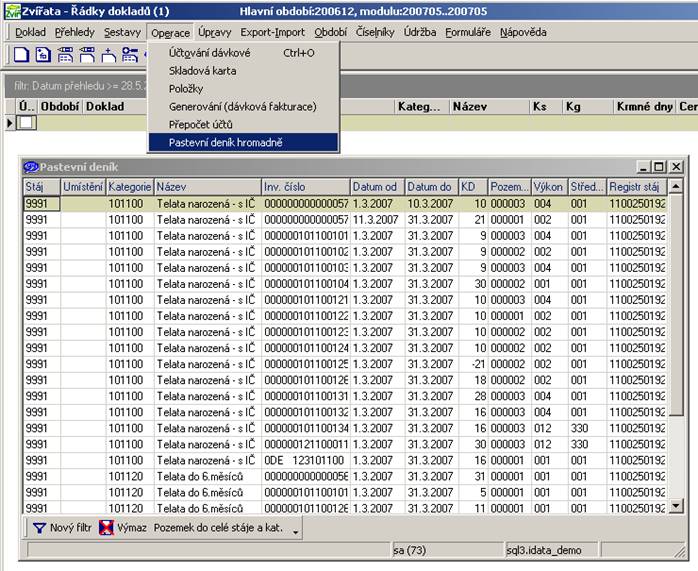The image size is (698, 571).
Task: Click the Kg column header in main grid
Action: 588,107
